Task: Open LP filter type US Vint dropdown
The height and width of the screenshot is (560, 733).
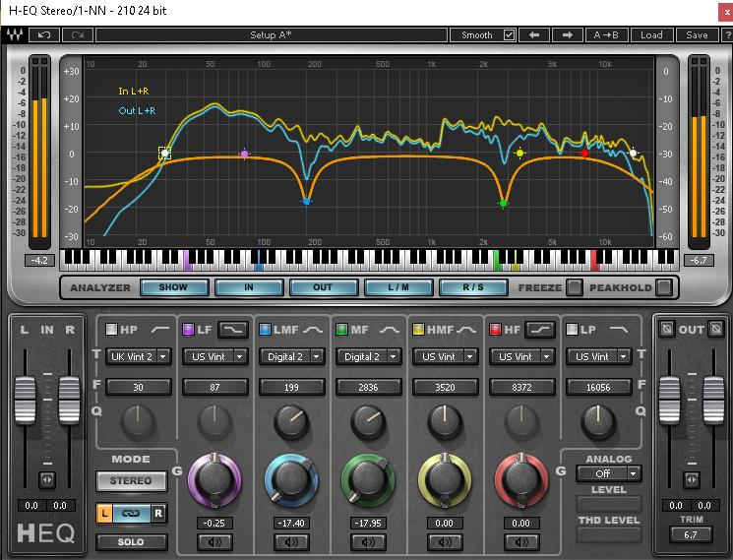Action: pos(598,356)
